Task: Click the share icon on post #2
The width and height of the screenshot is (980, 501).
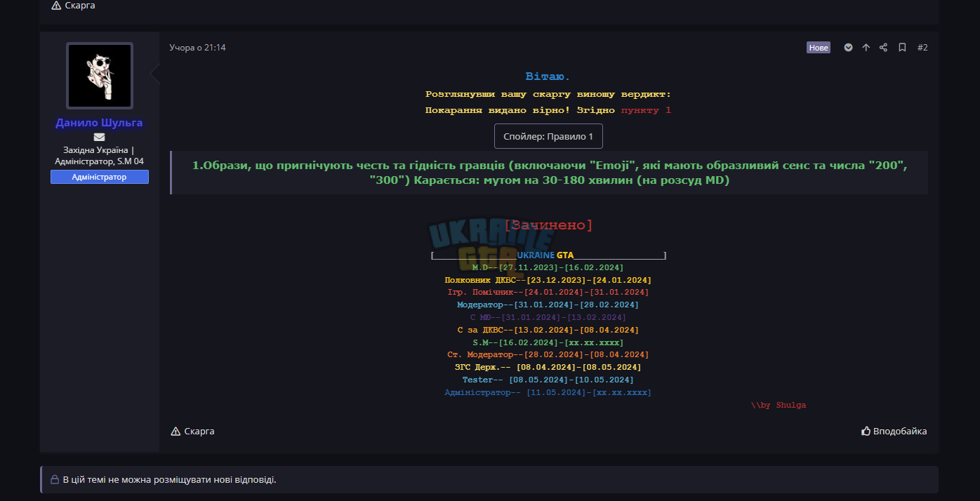Action: [x=883, y=48]
